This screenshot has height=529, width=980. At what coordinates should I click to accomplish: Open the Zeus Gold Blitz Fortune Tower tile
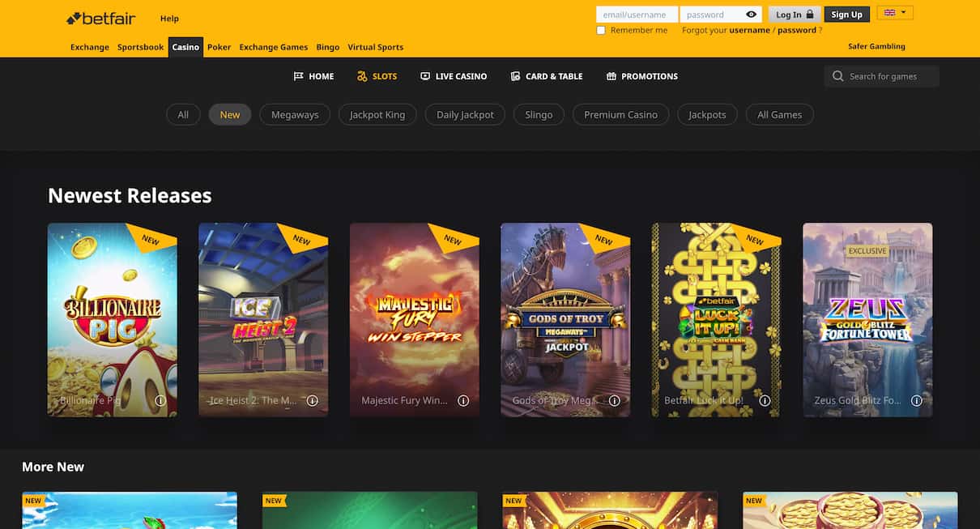[x=867, y=320]
